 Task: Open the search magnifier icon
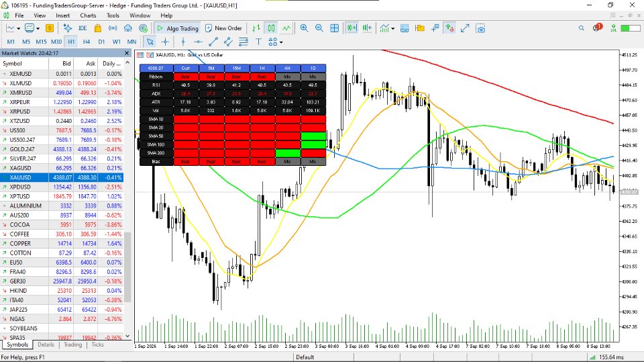coord(581,28)
